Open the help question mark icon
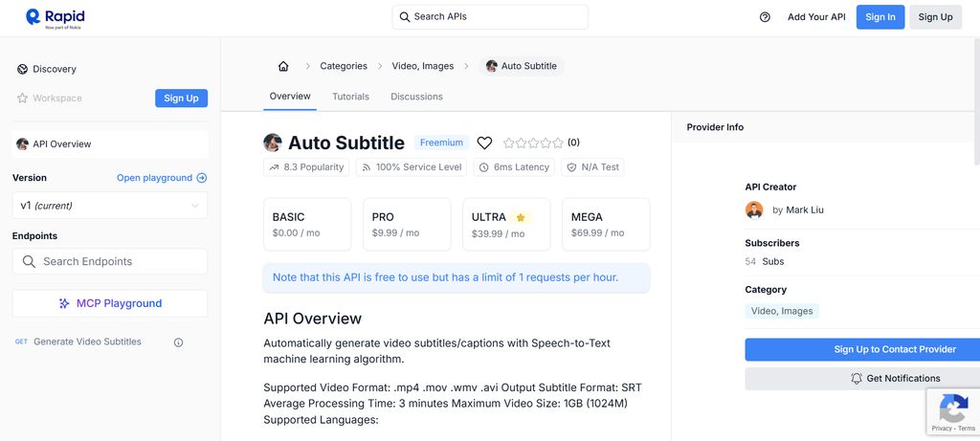This screenshot has width=980, height=441. click(765, 17)
